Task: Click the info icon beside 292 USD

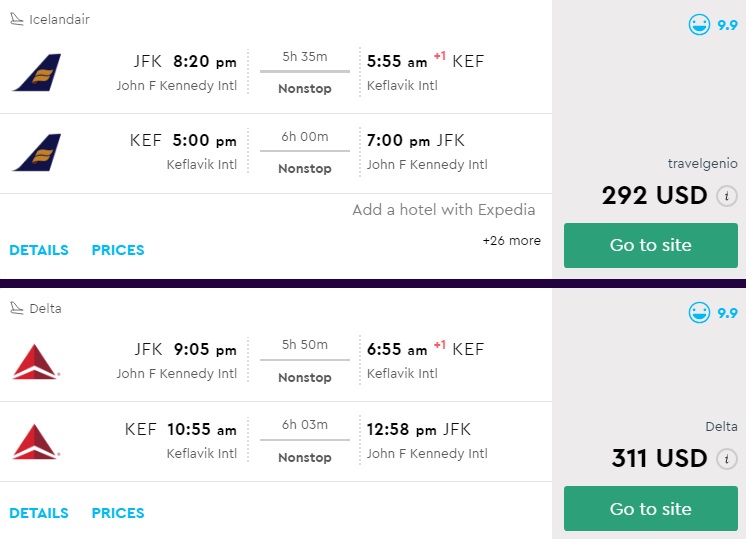Action: pos(728,196)
